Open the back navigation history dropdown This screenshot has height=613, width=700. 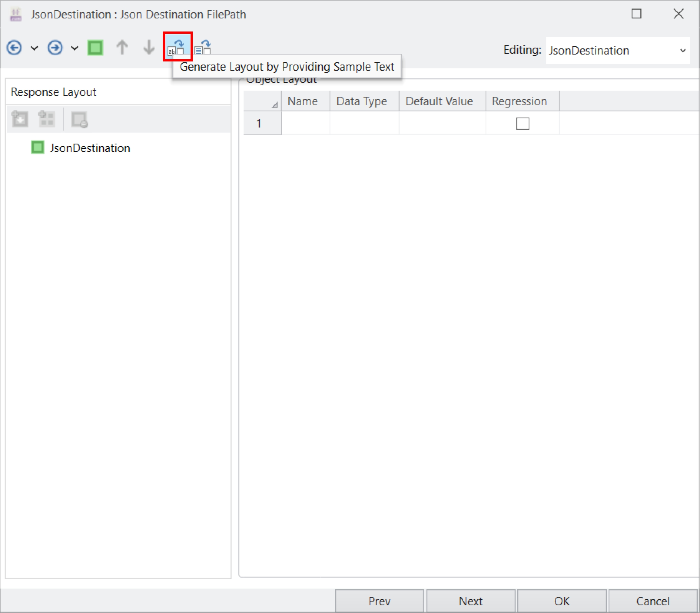tap(34, 48)
